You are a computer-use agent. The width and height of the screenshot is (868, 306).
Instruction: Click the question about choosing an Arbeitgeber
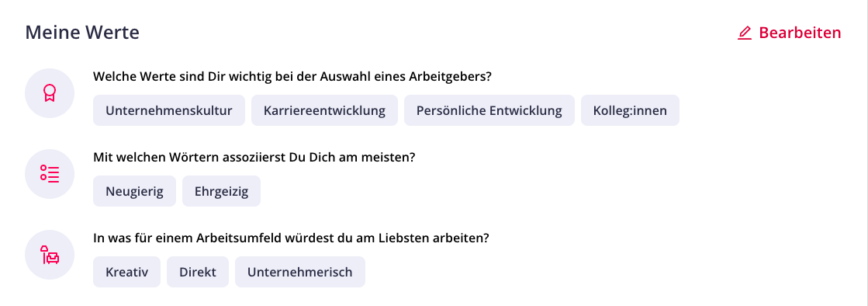pos(292,76)
